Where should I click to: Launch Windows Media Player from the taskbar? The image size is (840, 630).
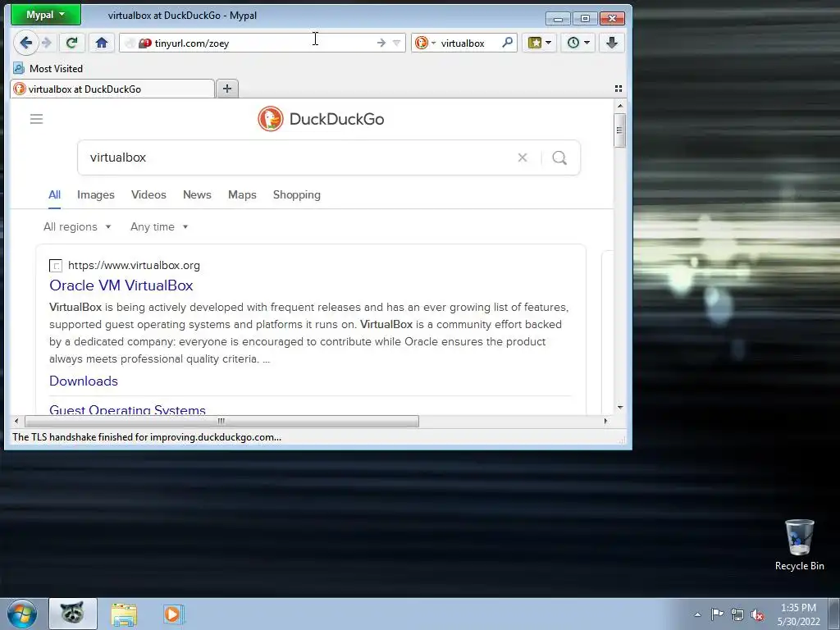(172, 614)
